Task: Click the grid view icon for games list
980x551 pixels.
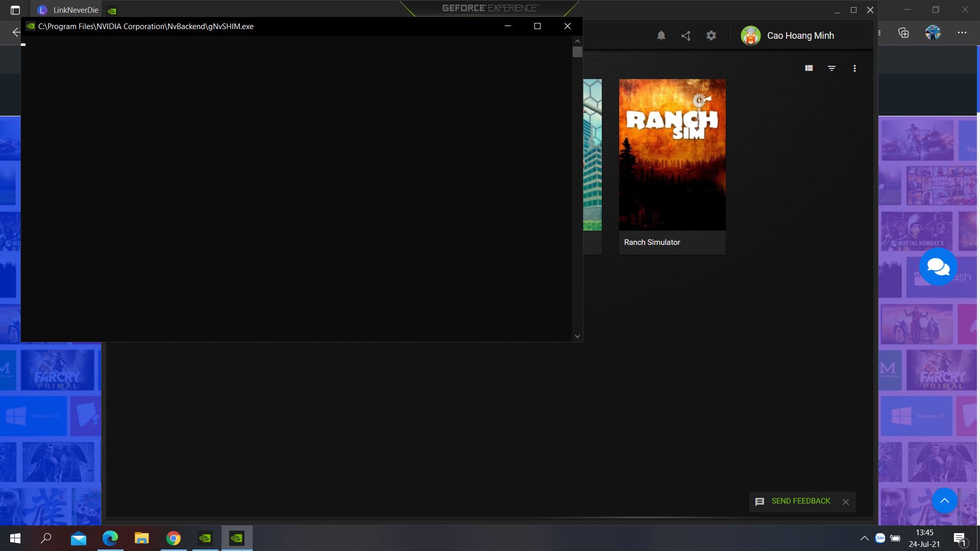Action: [809, 68]
